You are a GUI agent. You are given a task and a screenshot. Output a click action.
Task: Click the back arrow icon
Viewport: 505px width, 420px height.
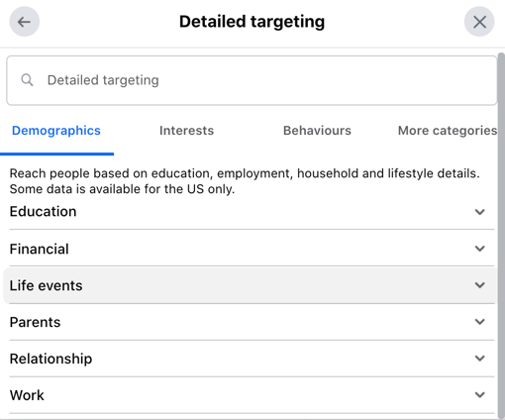(x=25, y=22)
